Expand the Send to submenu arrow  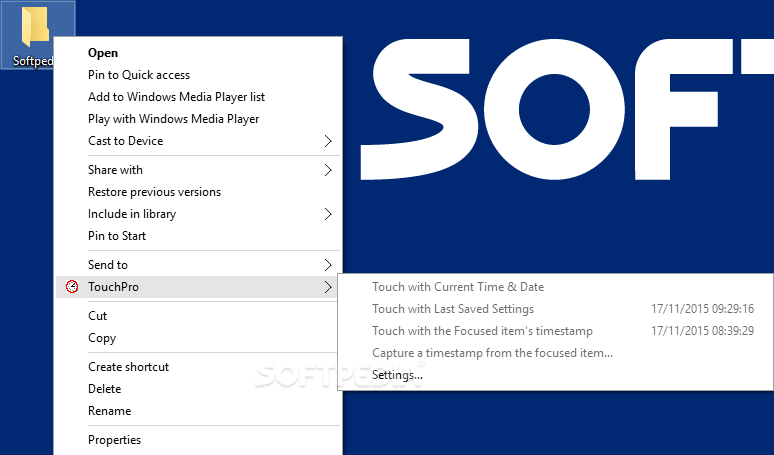(328, 265)
